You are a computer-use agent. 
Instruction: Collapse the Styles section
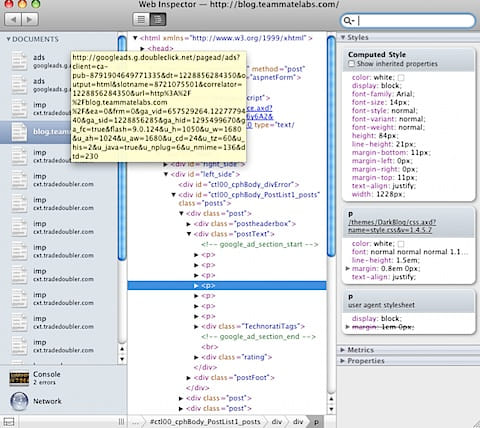pyautogui.click(x=343, y=37)
